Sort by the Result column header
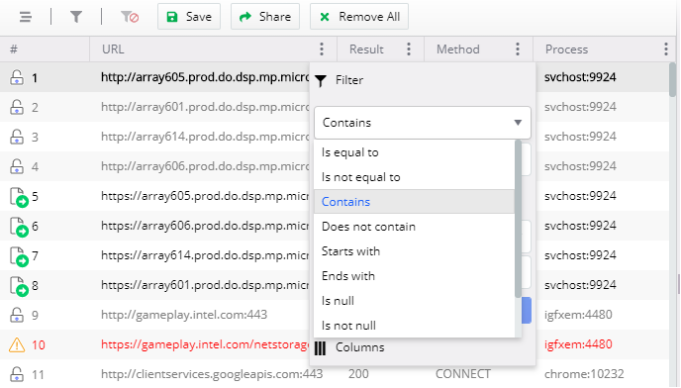The width and height of the screenshot is (681, 388). click(x=366, y=49)
